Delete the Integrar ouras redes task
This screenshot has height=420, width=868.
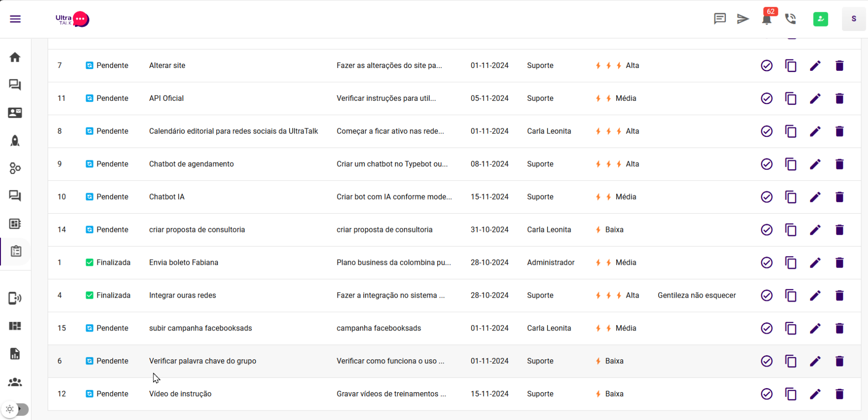coord(839,296)
